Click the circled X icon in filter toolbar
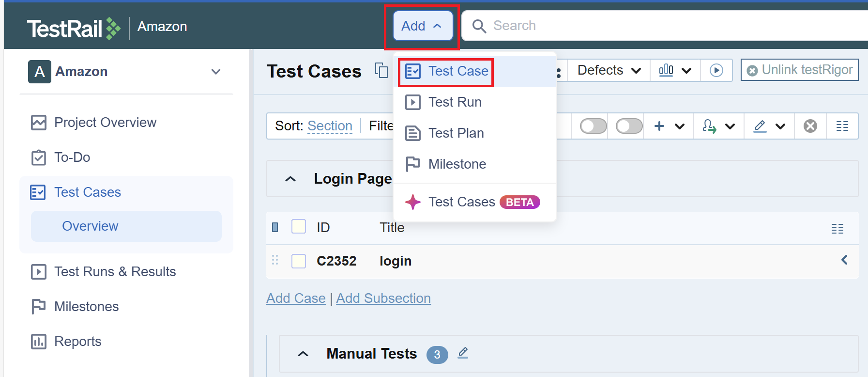Image resolution: width=868 pixels, height=377 pixels. [810, 126]
